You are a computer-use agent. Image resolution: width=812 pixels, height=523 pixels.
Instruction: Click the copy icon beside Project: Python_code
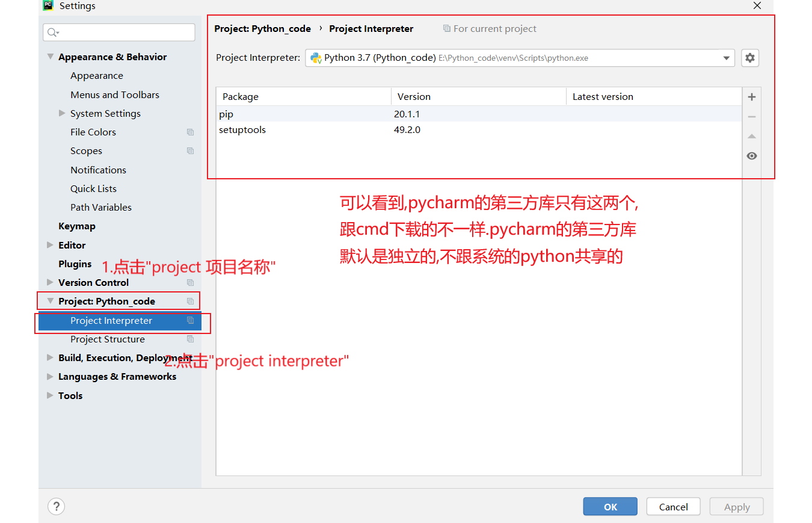pos(190,302)
